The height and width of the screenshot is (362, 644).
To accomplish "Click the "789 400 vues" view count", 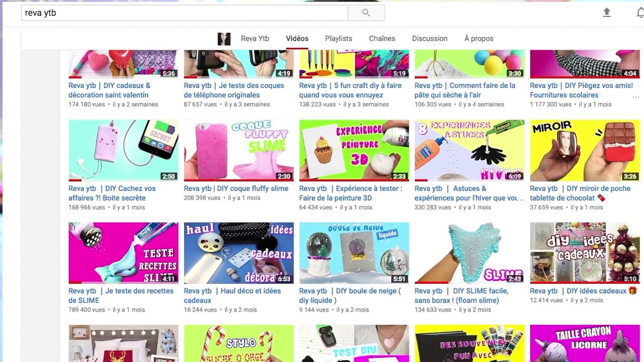I will coord(87,310).
